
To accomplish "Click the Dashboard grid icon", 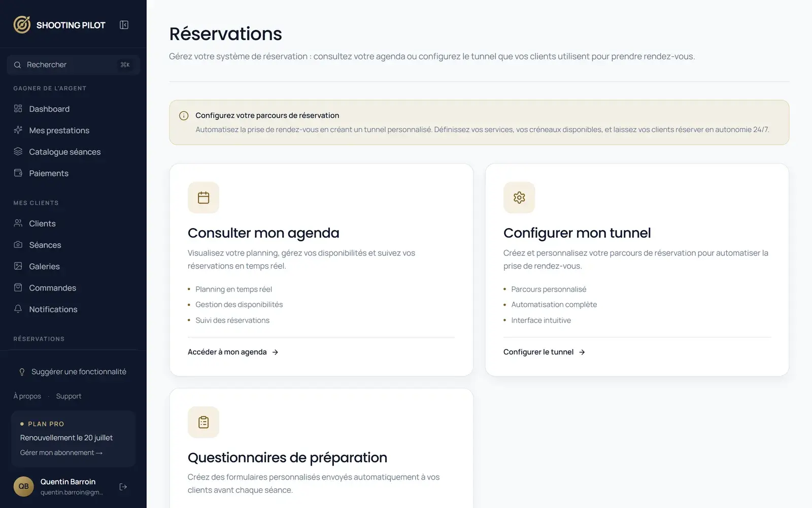I will [18, 108].
